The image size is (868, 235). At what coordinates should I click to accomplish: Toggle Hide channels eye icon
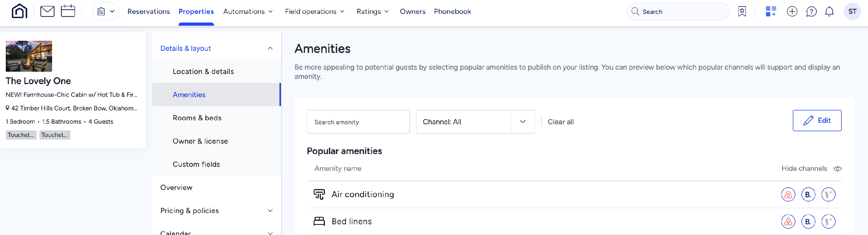(x=837, y=168)
